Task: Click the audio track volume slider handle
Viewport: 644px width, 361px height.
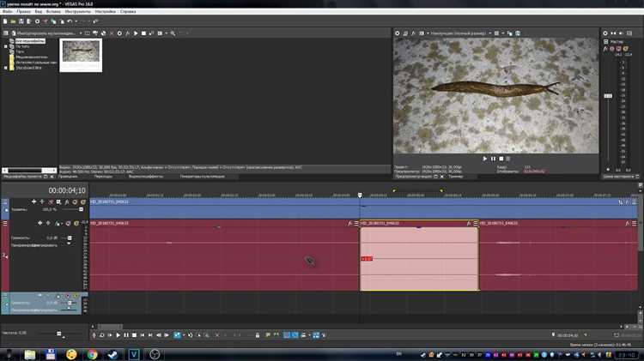Action: pyautogui.click(x=70, y=238)
